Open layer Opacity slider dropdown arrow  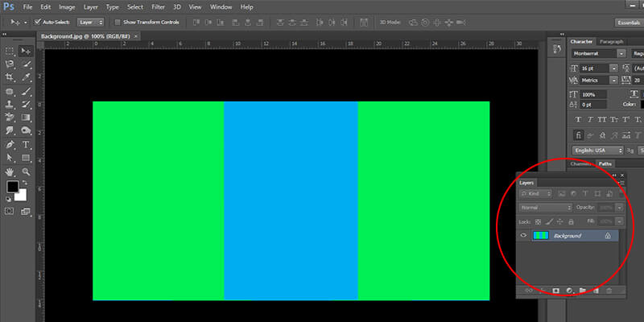click(x=619, y=208)
